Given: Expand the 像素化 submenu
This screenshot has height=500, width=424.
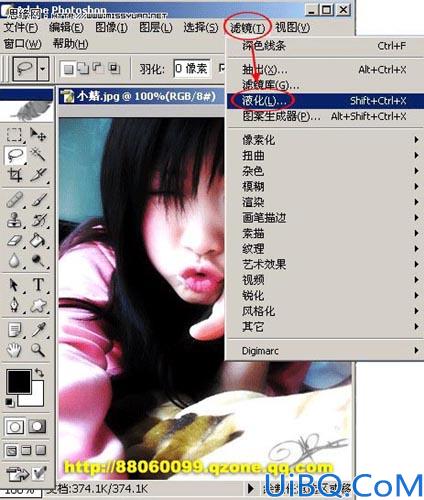Looking at the screenshot, I should (325, 140).
